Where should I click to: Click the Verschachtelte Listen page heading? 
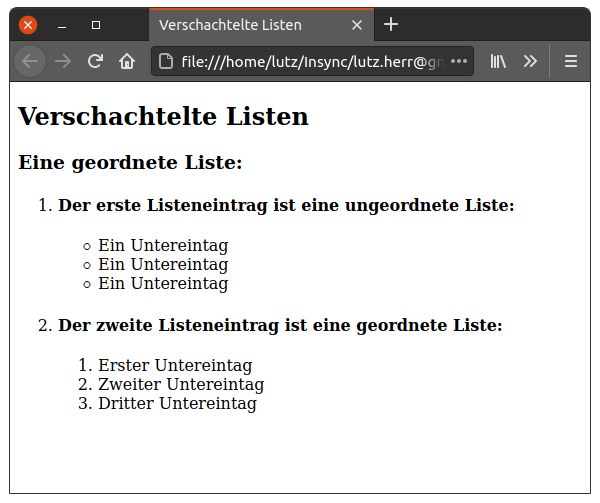pos(163,117)
